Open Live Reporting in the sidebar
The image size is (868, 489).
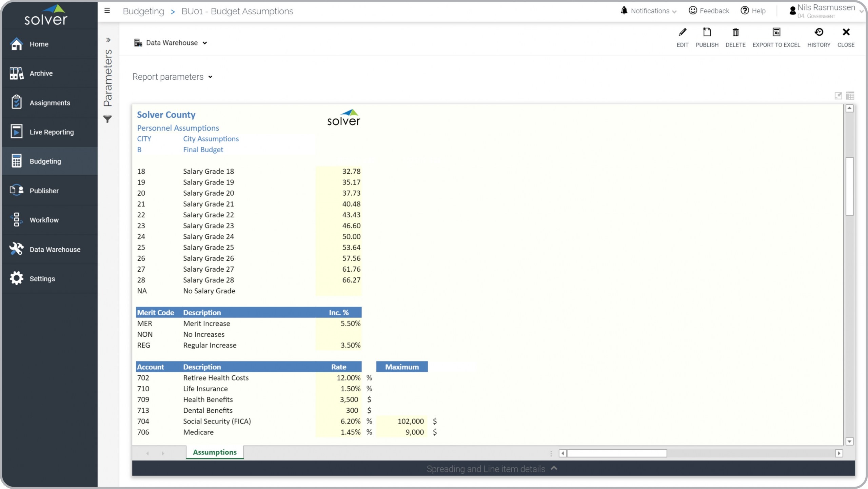pos(52,132)
